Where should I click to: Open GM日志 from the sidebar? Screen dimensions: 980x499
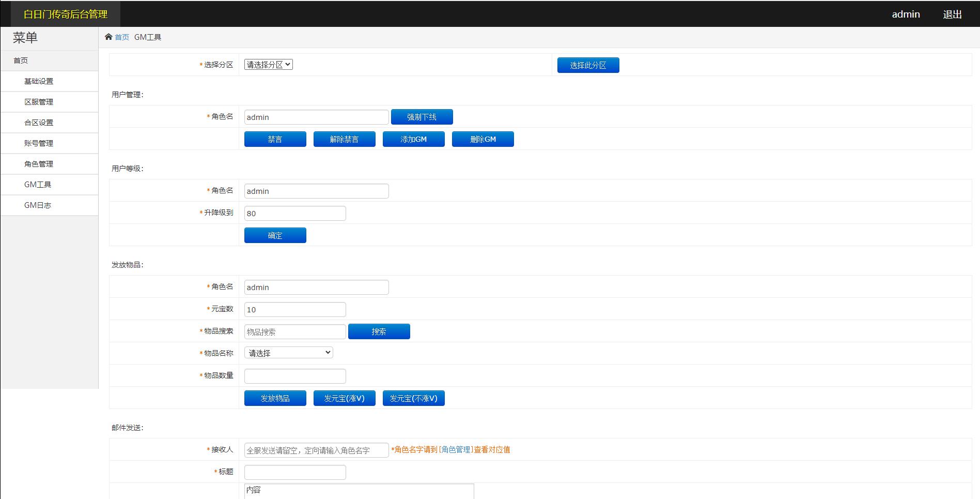pos(37,205)
